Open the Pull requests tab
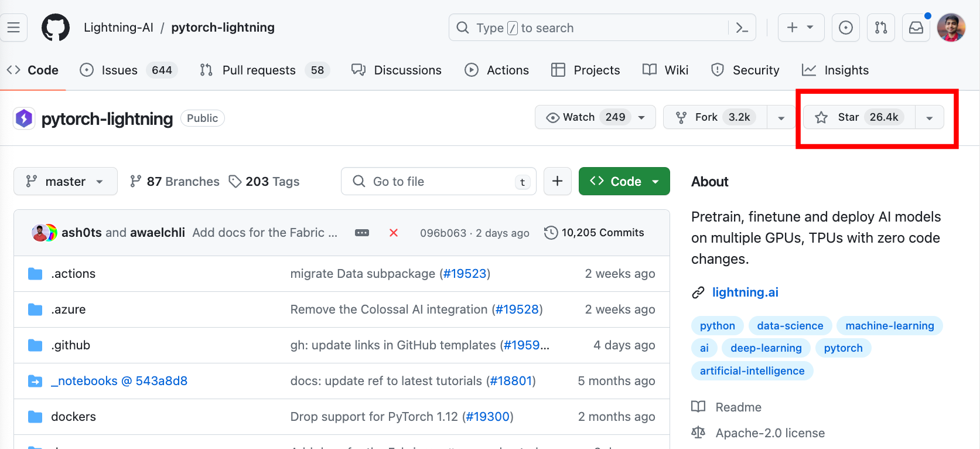The height and width of the screenshot is (449, 980). click(265, 70)
